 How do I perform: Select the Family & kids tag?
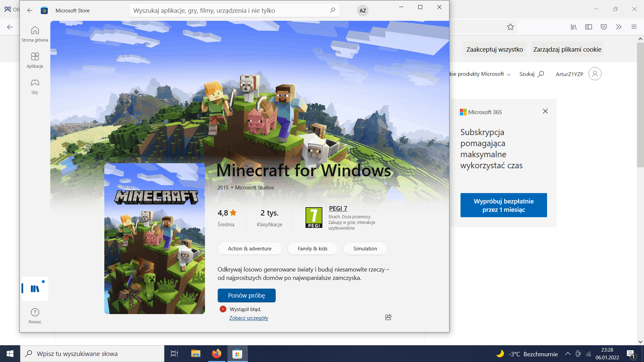(x=313, y=248)
